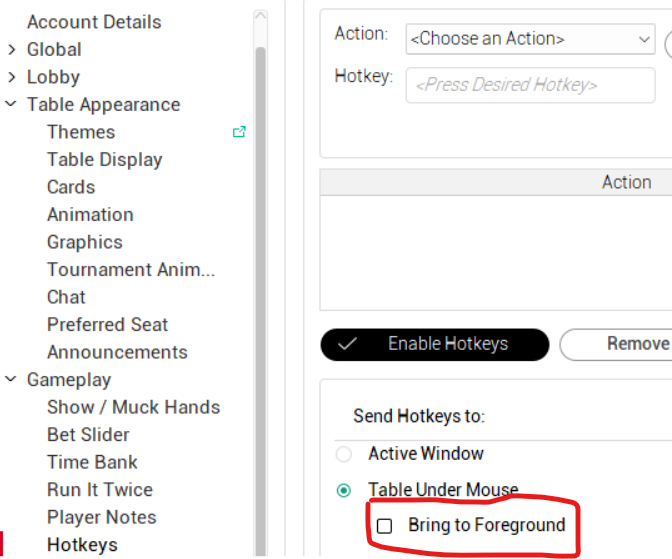Tick the Bring to Foreground checkbox
The width and height of the screenshot is (672, 559).
(x=384, y=526)
